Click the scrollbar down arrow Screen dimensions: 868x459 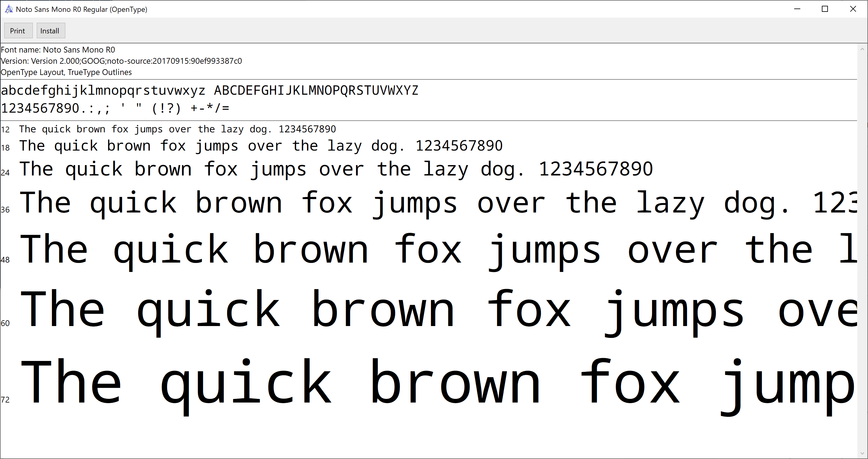pos(862,453)
